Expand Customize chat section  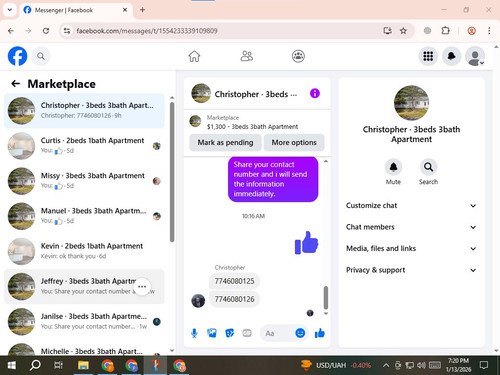pyautogui.click(x=411, y=205)
